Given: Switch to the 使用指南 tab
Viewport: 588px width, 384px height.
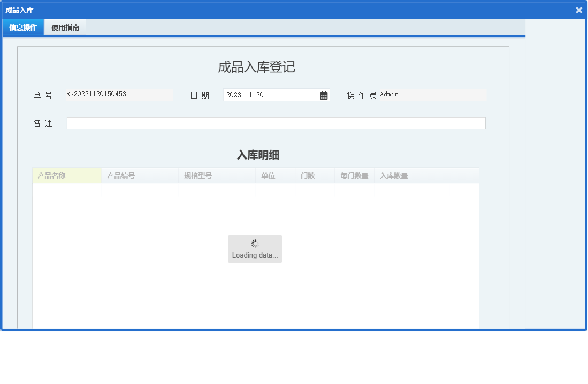Looking at the screenshot, I should coord(65,27).
